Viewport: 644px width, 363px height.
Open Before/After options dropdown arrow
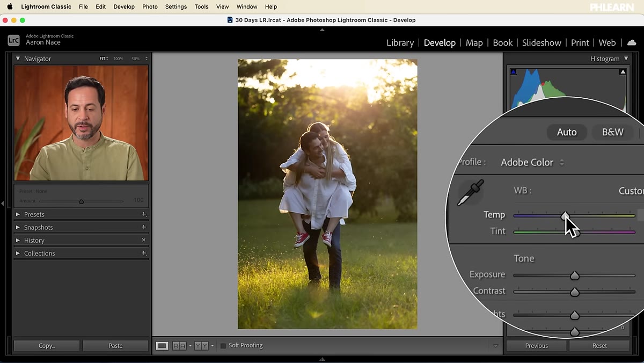click(212, 346)
